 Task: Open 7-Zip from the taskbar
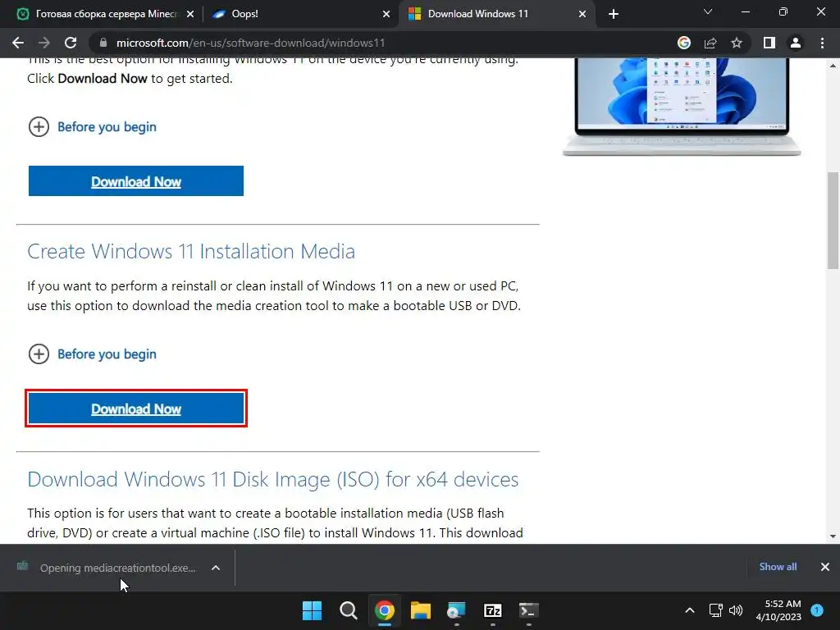click(492, 610)
